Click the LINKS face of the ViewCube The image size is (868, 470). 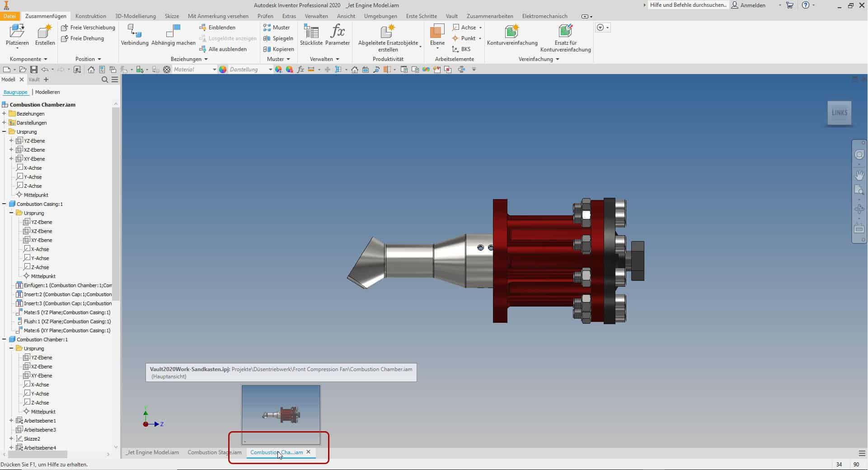pos(839,113)
